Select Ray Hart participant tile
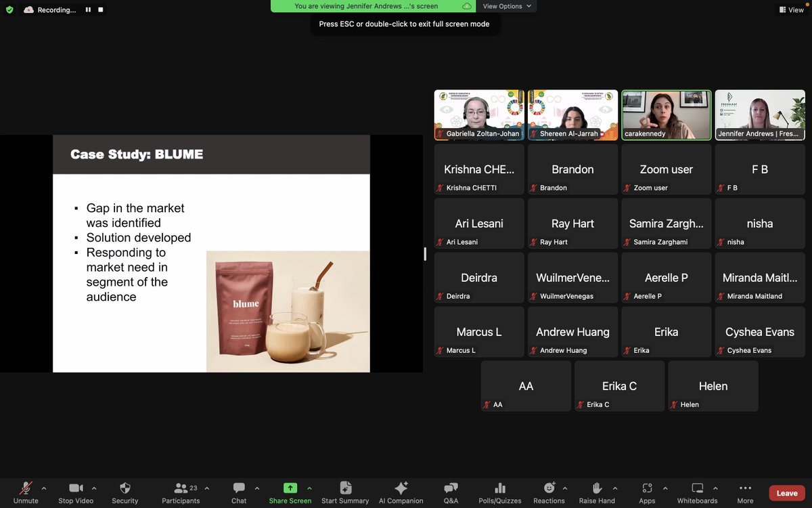This screenshot has height=508, width=812. [572, 224]
